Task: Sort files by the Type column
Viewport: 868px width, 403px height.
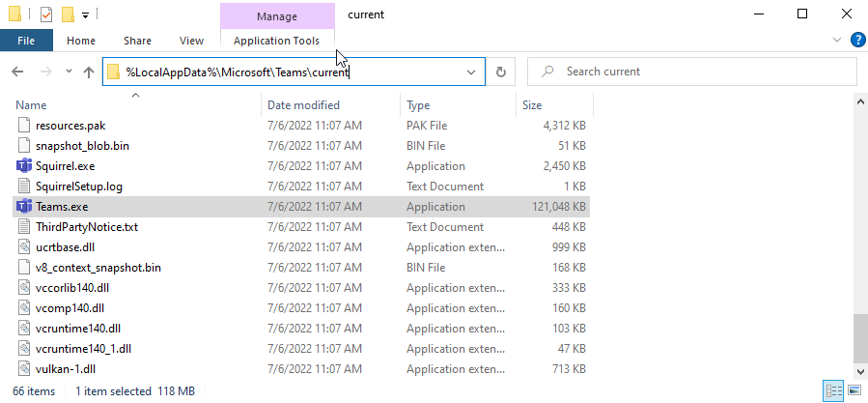Action: click(458, 104)
